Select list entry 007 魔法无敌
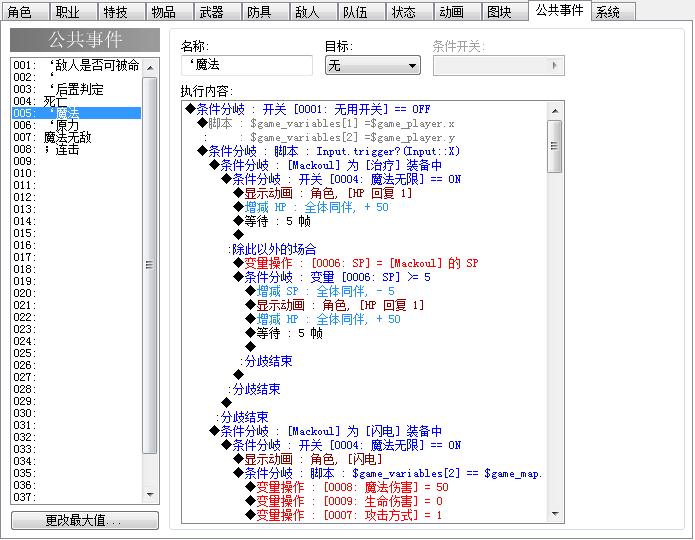 [76, 137]
